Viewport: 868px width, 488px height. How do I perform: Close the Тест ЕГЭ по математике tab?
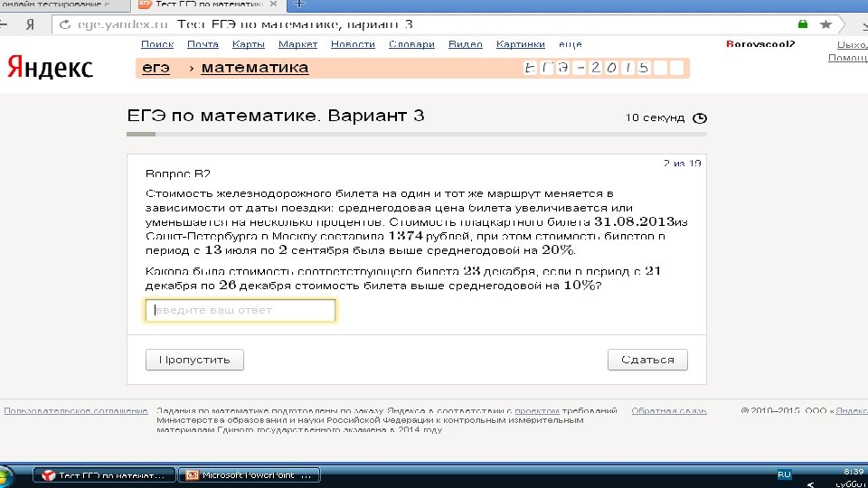273,4
